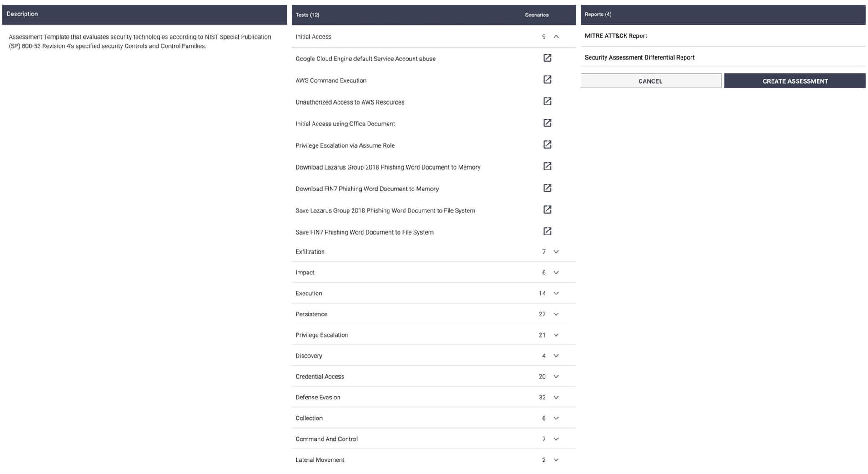Expand the Persistence section chevron

[556, 314]
